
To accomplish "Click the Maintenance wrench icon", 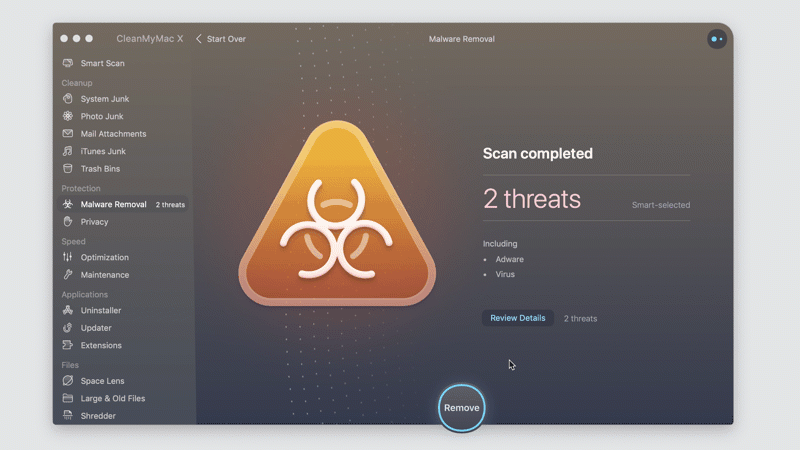I will 67,274.
